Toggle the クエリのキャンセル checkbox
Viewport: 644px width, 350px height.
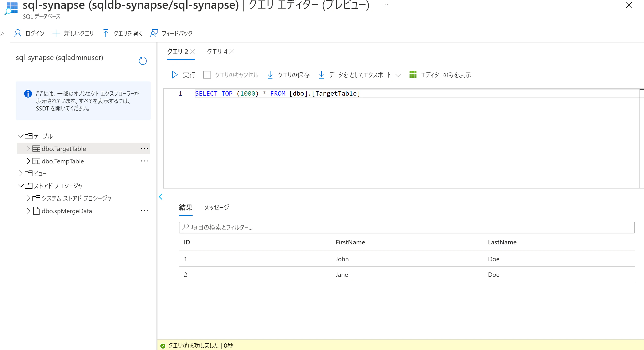tap(207, 75)
